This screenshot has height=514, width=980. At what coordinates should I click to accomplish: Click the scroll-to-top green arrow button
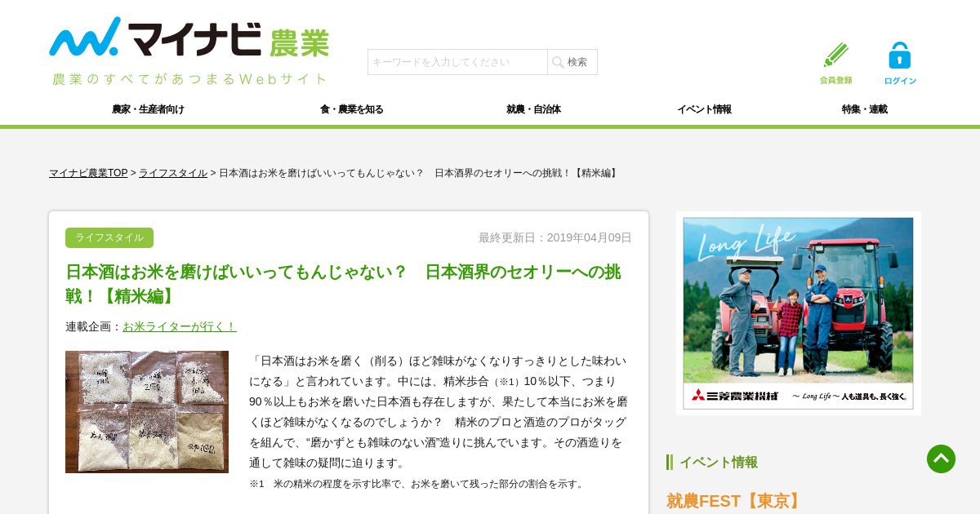click(x=941, y=459)
